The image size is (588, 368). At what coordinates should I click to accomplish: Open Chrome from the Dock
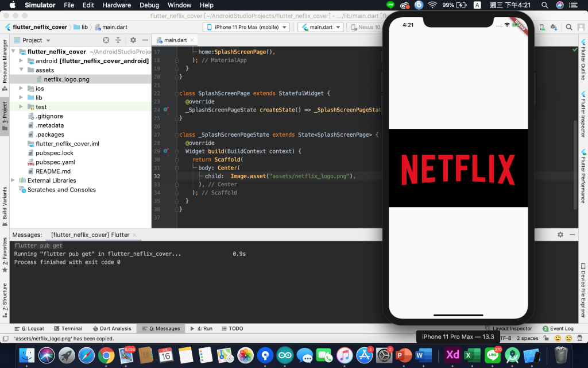pyautogui.click(x=106, y=355)
